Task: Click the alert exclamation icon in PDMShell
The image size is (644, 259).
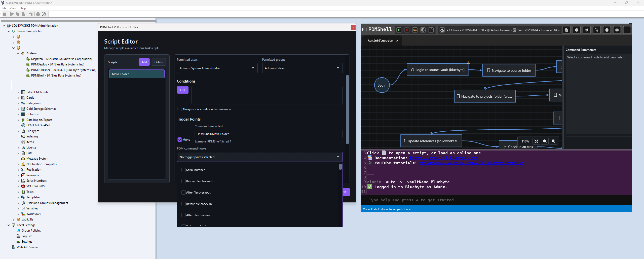Action: pos(607,30)
